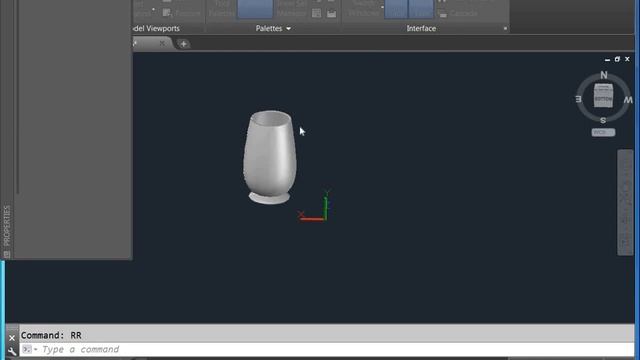Open the WCS coordinate system dropdown

point(603,132)
